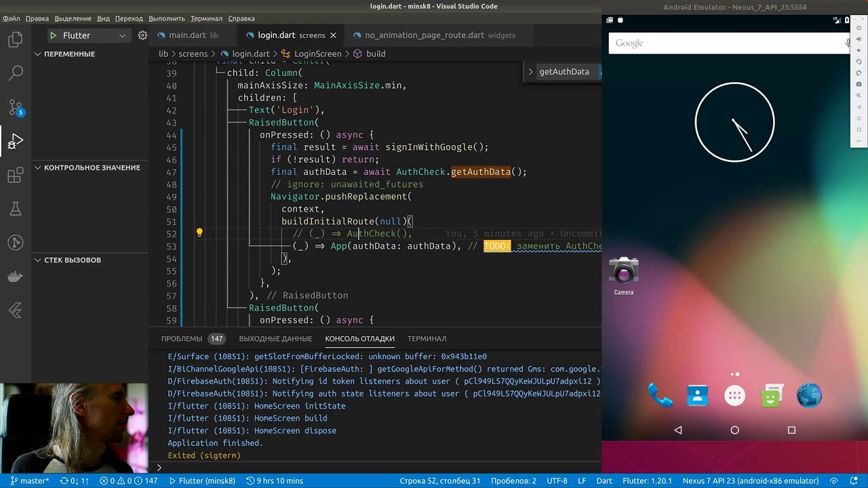Open the Выделение menu
Viewport: 868px width, 488px height.
(x=73, y=18)
